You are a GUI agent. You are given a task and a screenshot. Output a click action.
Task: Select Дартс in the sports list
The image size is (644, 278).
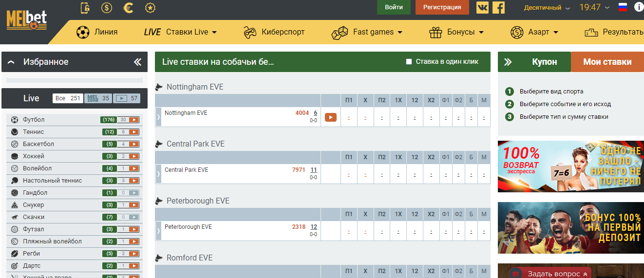(32, 266)
